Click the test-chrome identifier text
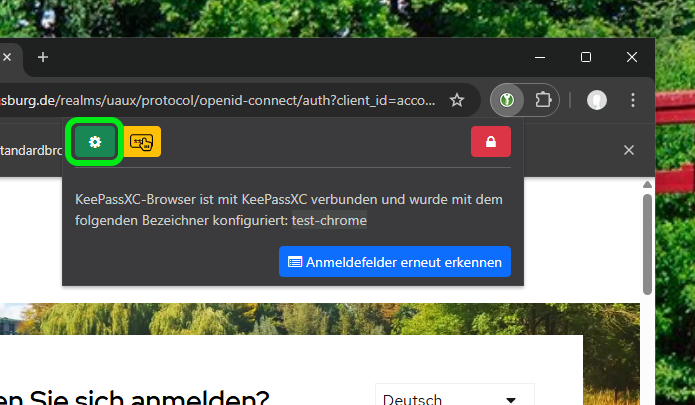Image resolution: width=695 pixels, height=405 pixels. (329, 220)
